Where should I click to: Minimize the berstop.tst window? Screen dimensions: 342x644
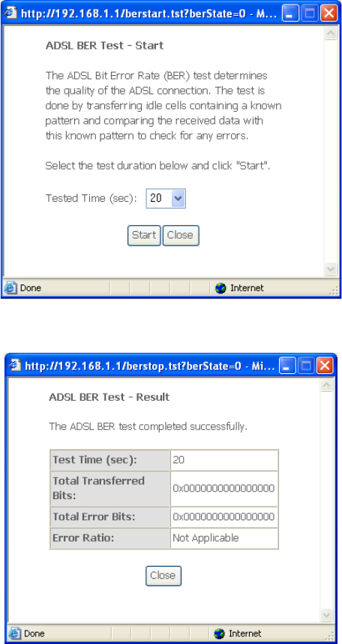288,365
